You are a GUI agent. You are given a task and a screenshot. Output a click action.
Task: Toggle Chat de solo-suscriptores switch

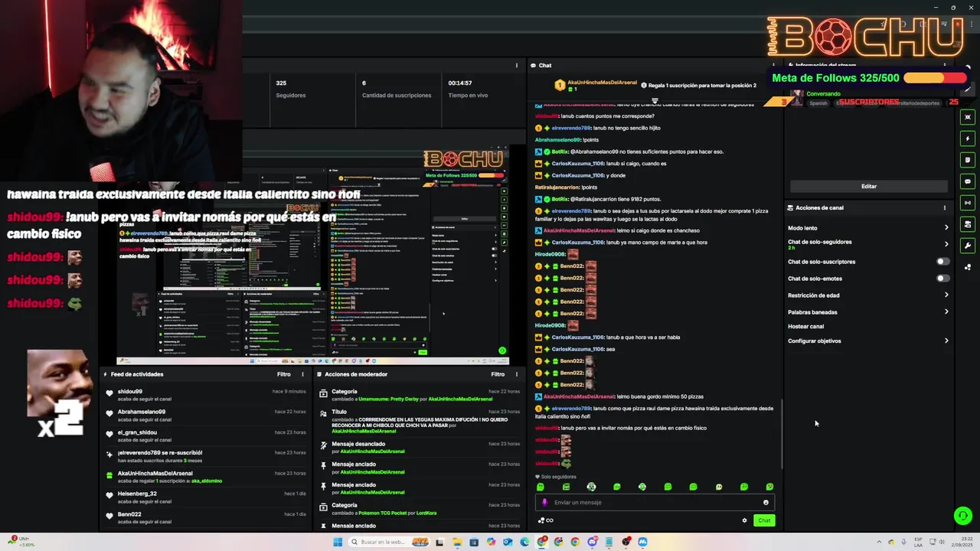pyautogui.click(x=943, y=262)
